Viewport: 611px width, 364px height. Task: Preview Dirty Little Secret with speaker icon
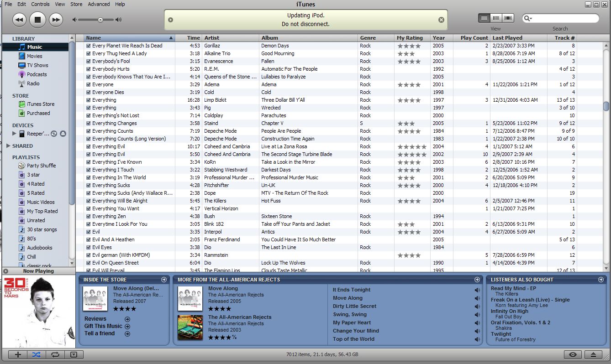pyautogui.click(x=477, y=307)
